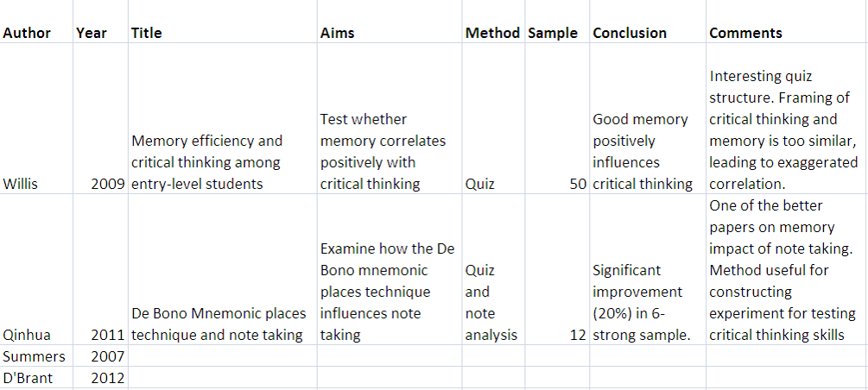This screenshot has height=390, width=868.
Task: Click the D'Brant author cell
Action: pyautogui.click(x=28, y=377)
